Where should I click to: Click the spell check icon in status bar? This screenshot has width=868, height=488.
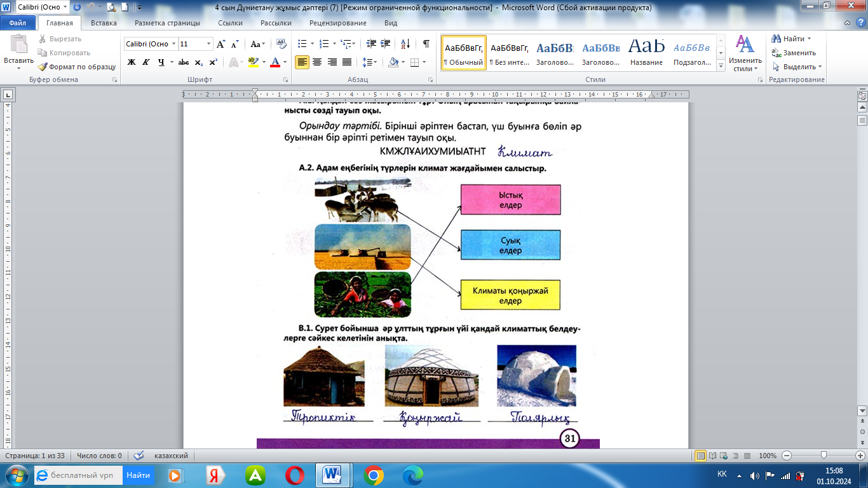click(139, 456)
